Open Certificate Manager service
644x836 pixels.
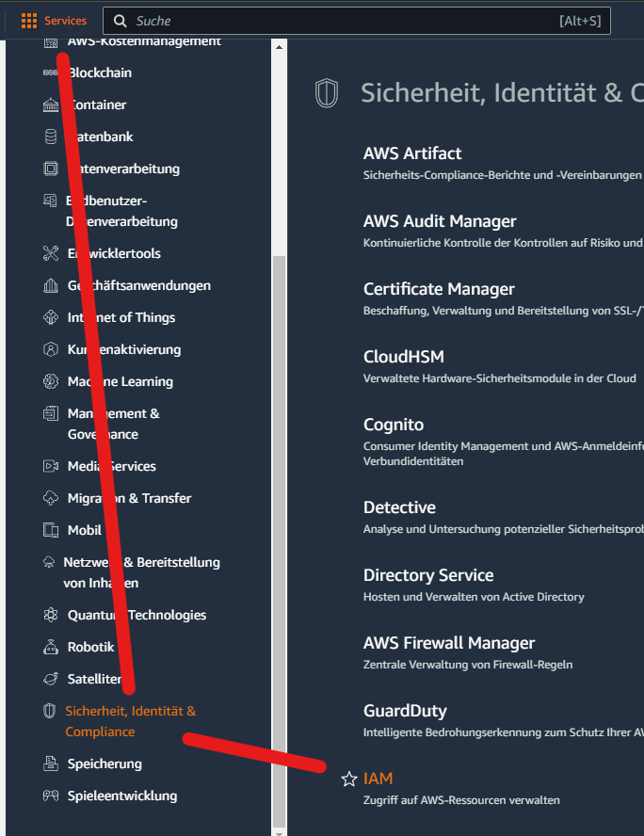tap(439, 288)
